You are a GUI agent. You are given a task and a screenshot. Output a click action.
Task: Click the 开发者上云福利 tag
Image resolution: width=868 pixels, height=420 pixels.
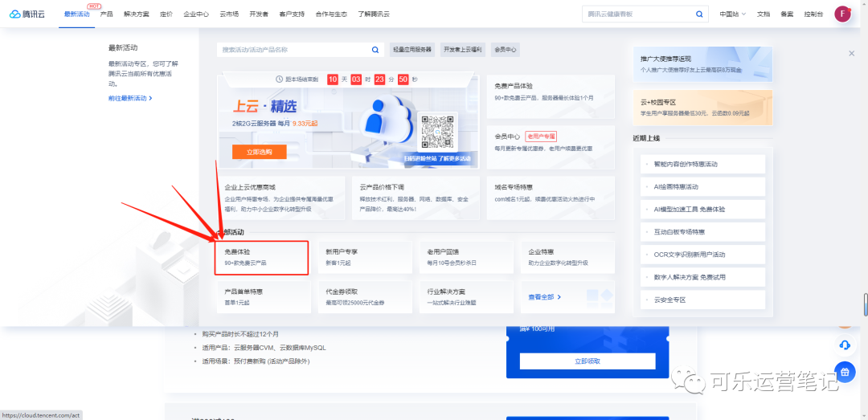coord(462,50)
